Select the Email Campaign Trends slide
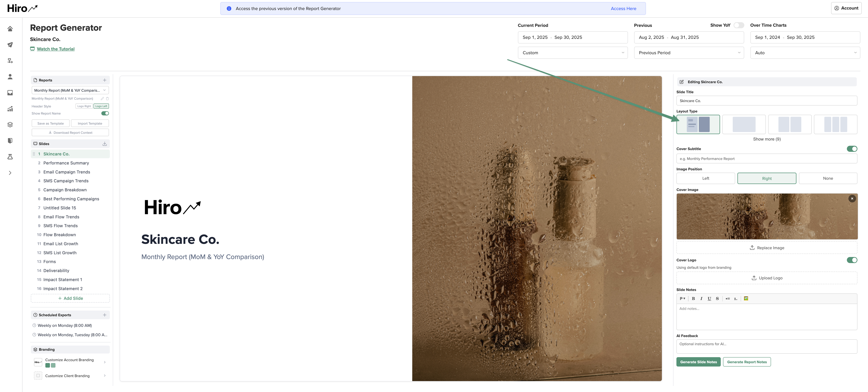Image resolution: width=868 pixels, height=392 pixels. pos(70,172)
